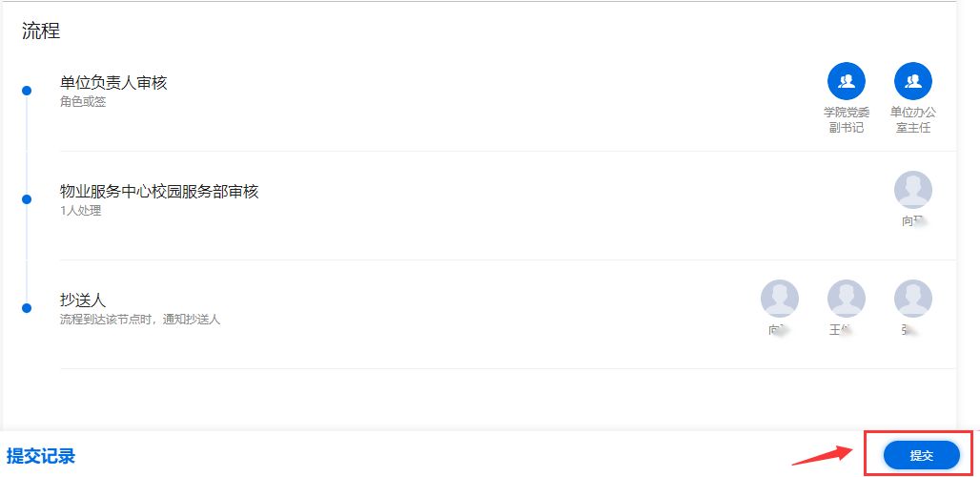
Task: Select the 物业服务中心校园服务部审核 step title
Action: 159,192
